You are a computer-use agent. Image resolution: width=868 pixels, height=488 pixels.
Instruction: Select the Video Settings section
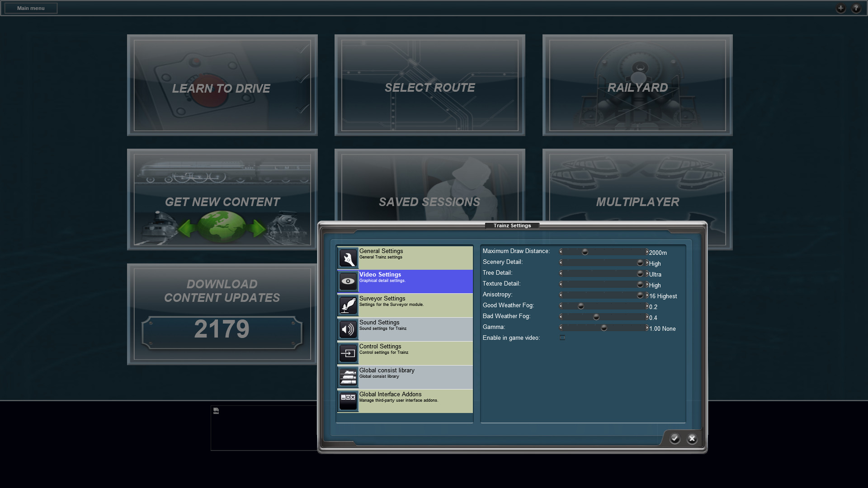[x=405, y=282]
